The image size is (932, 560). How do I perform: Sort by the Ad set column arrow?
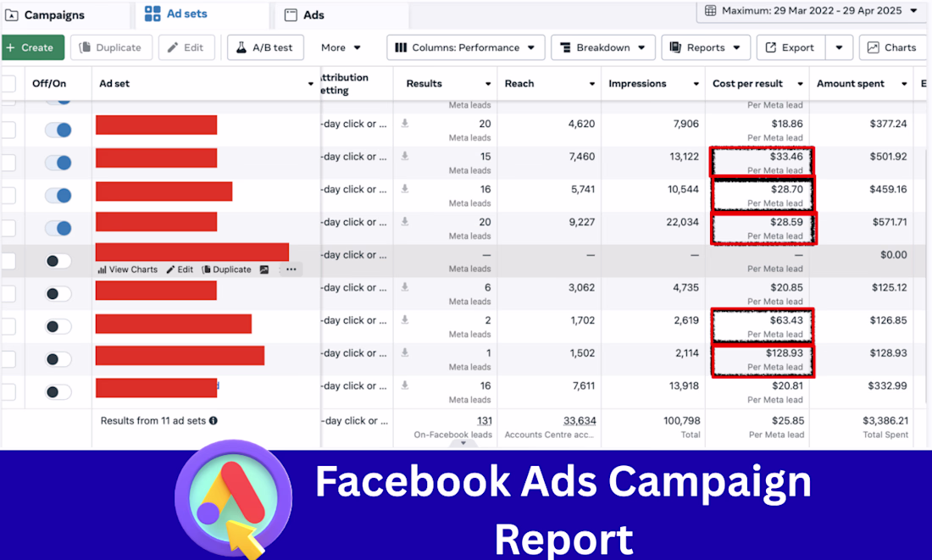click(x=310, y=84)
